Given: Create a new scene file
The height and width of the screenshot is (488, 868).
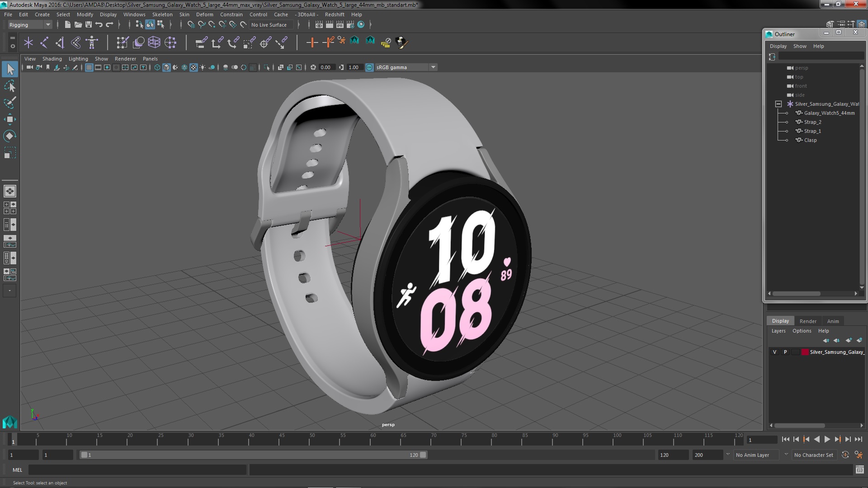Looking at the screenshot, I should coord(67,25).
